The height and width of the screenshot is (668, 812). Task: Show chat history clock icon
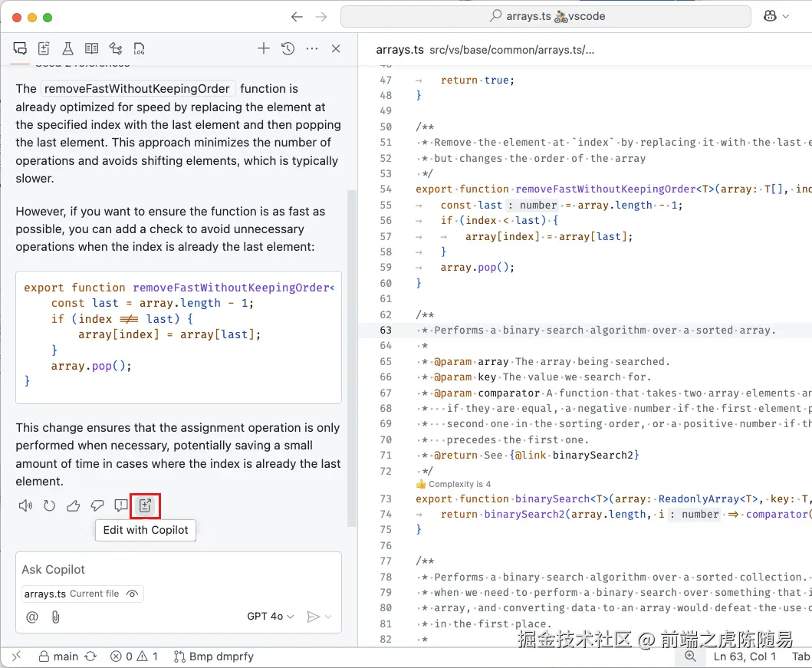tap(288, 48)
